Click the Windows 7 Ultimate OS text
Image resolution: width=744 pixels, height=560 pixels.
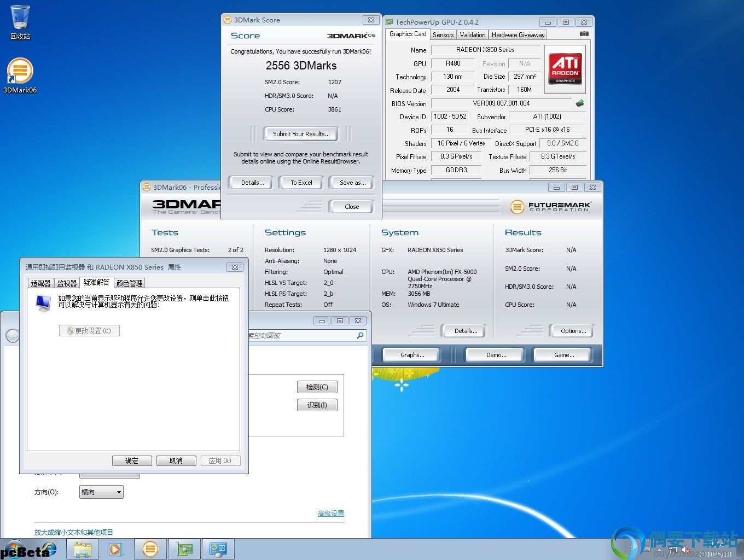[x=433, y=305]
